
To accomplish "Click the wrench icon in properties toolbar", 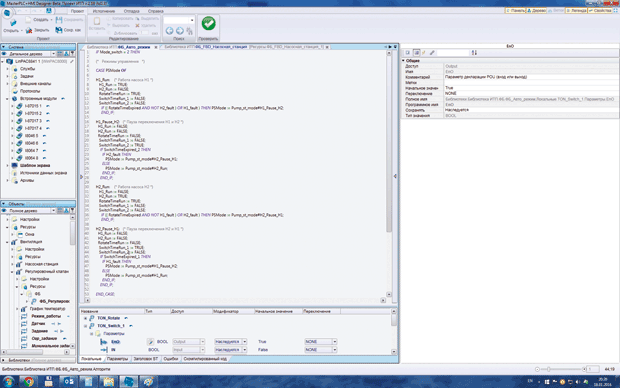I will pyautogui.click(x=432, y=53).
